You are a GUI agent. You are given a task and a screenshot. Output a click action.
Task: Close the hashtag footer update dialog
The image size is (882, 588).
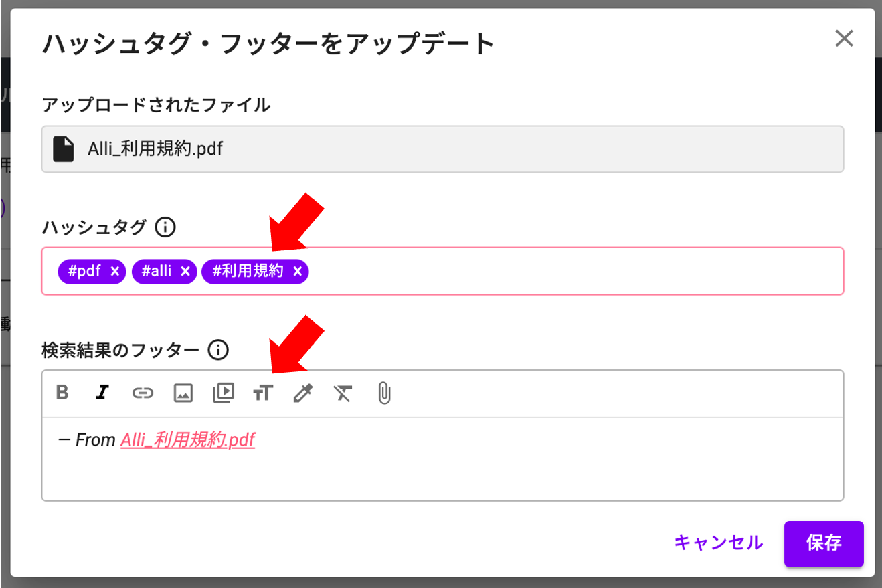(845, 39)
